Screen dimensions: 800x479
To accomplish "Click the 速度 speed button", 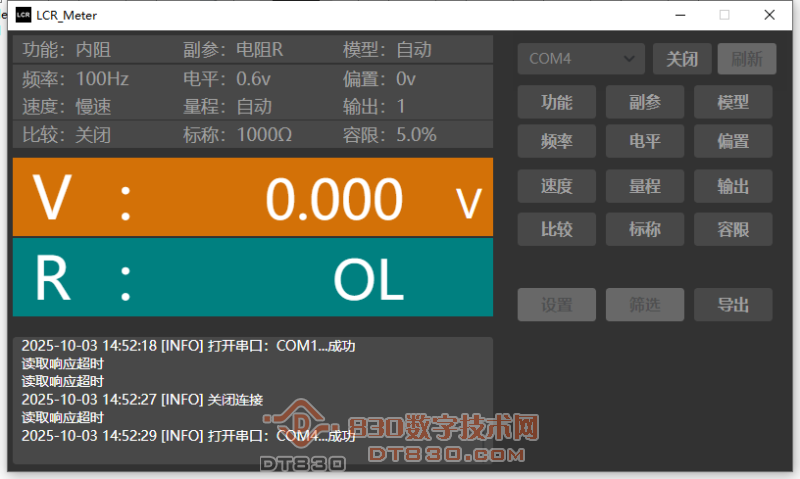I will pyautogui.click(x=556, y=185).
